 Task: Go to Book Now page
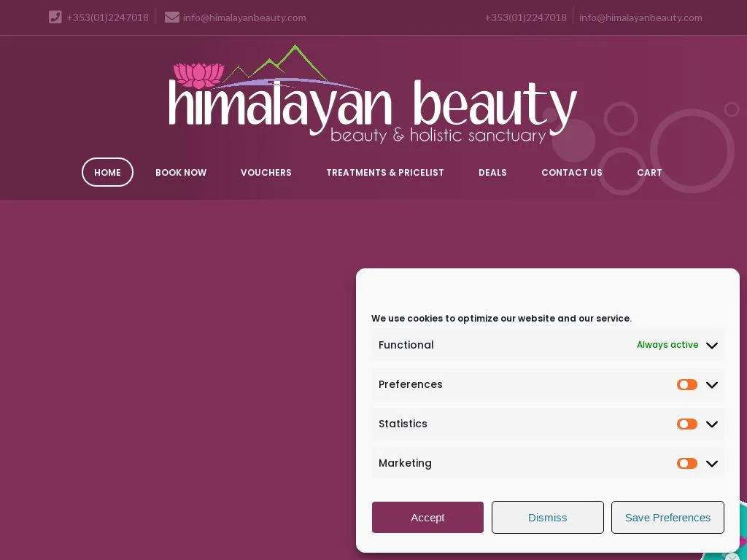pyautogui.click(x=181, y=172)
